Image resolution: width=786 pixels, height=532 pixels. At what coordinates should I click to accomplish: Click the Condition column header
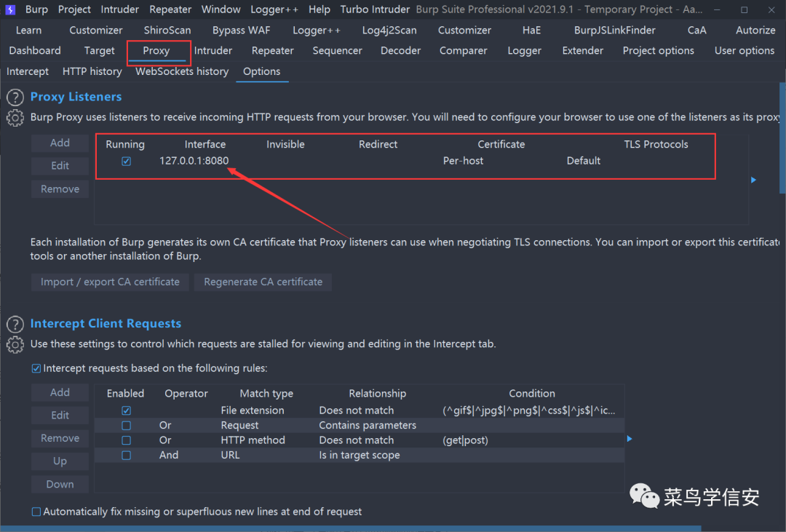pos(532,394)
